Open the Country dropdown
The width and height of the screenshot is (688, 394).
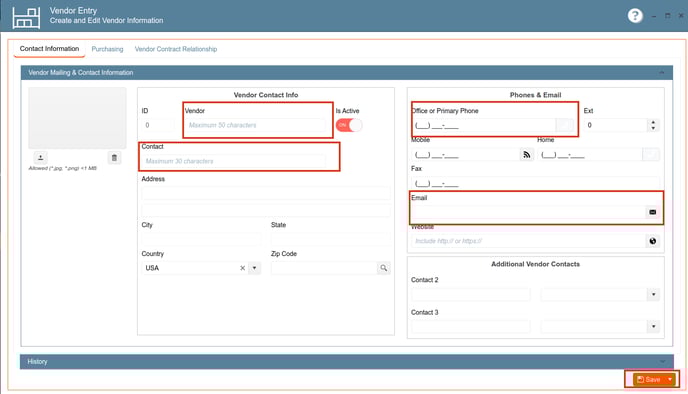pyautogui.click(x=254, y=268)
